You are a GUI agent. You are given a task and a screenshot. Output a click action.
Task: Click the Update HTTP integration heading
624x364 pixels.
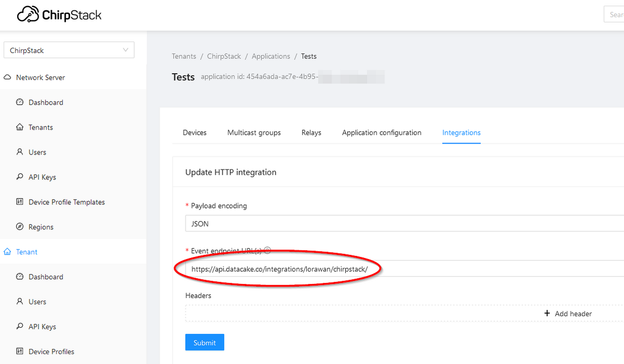(231, 172)
